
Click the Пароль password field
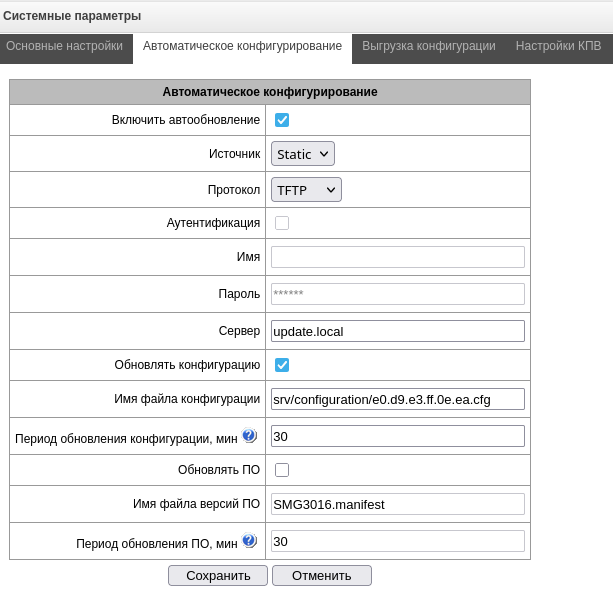tap(397, 294)
